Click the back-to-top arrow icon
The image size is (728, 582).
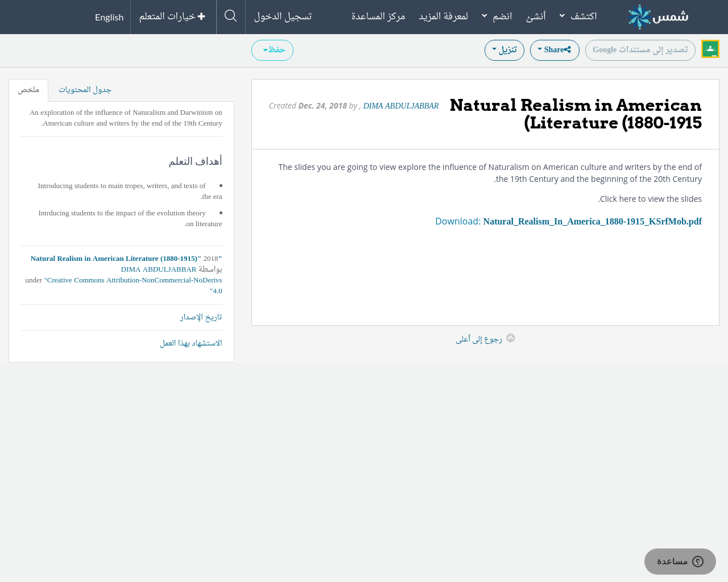point(510,338)
